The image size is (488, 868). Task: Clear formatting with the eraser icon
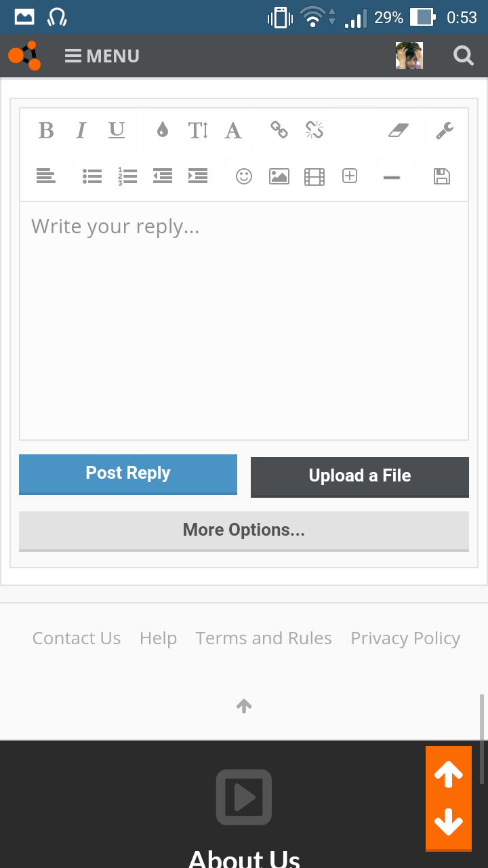[399, 130]
